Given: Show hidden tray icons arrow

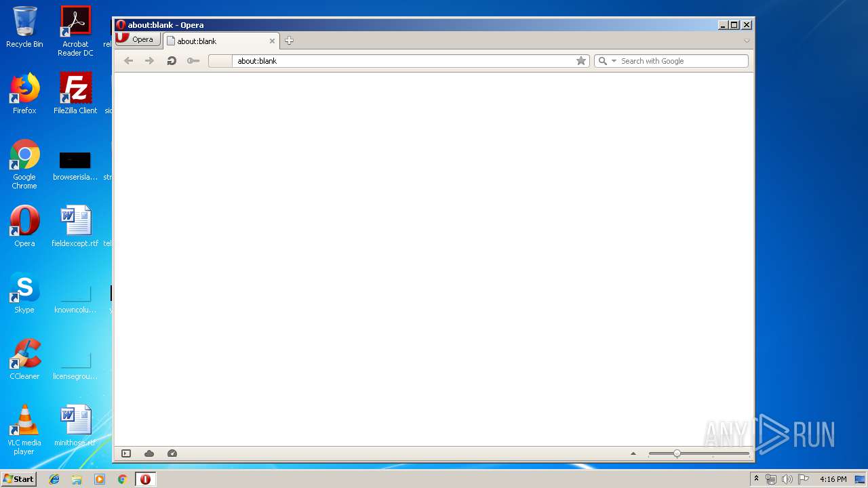Looking at the screenshot, I should coord(756,479).
